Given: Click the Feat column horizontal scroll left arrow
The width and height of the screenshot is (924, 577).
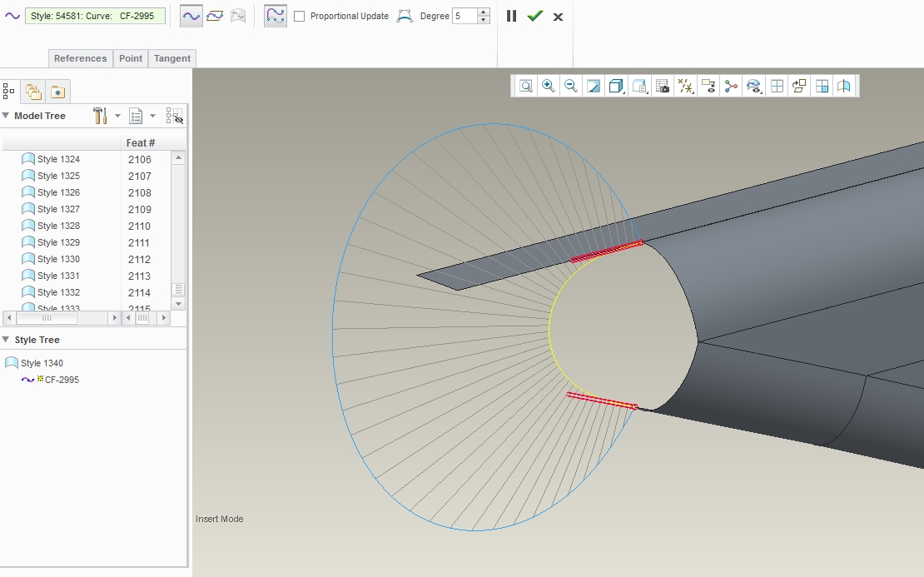Looking at the screenshot, I should click(128, 318).
